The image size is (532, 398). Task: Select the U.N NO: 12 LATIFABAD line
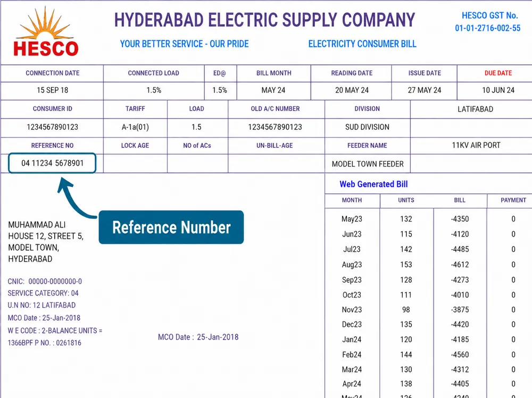(41, 305)
